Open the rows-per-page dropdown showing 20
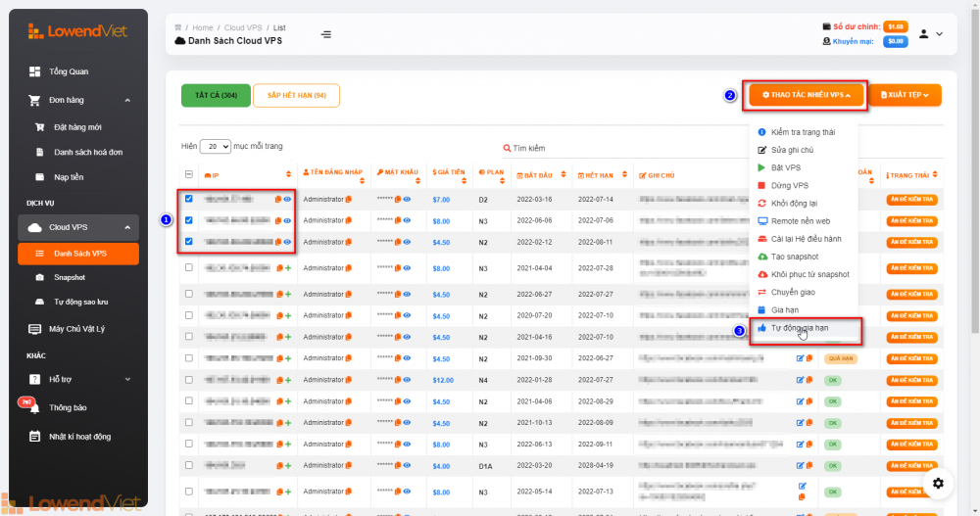 pyautogui.click(x=215, y=146)
